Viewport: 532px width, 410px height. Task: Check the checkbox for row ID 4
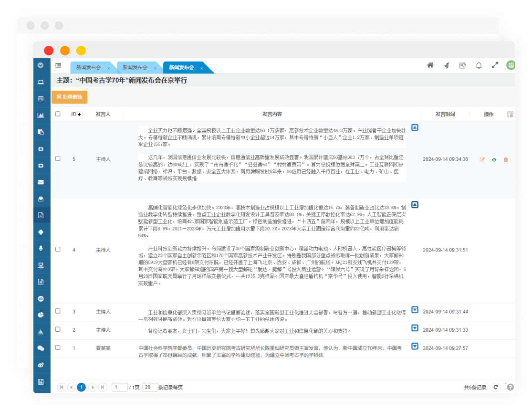click(58, 250)
